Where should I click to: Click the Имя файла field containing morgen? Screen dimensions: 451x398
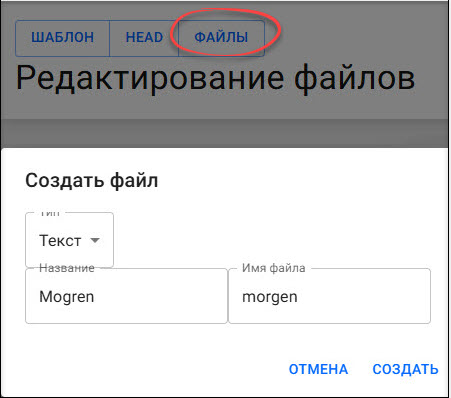coord(329,296)
